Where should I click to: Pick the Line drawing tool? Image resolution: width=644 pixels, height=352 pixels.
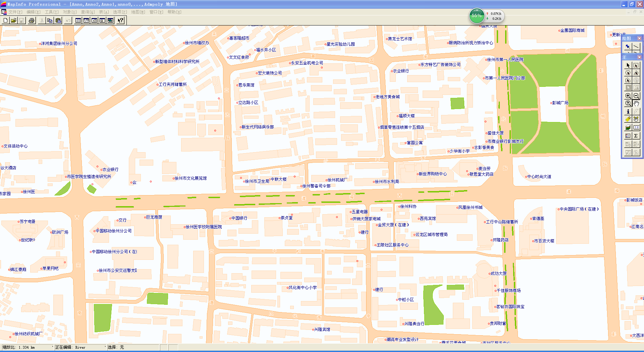coord(636,47)
